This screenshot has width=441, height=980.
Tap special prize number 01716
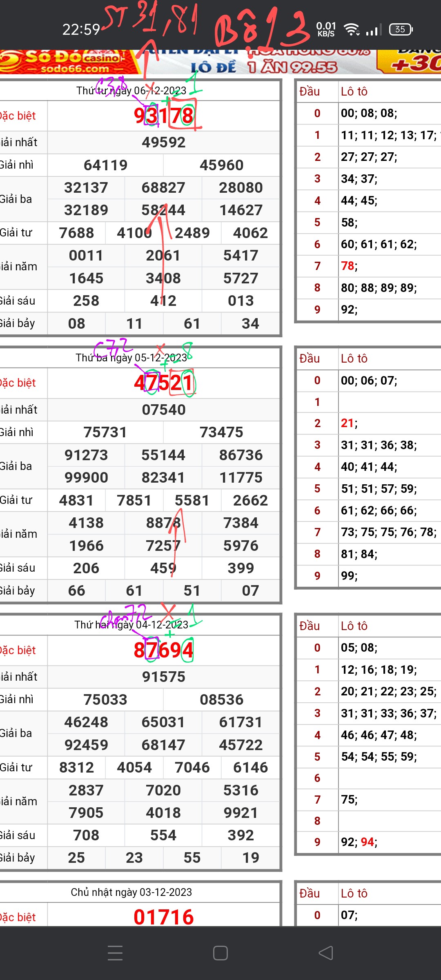coord(164,917)
